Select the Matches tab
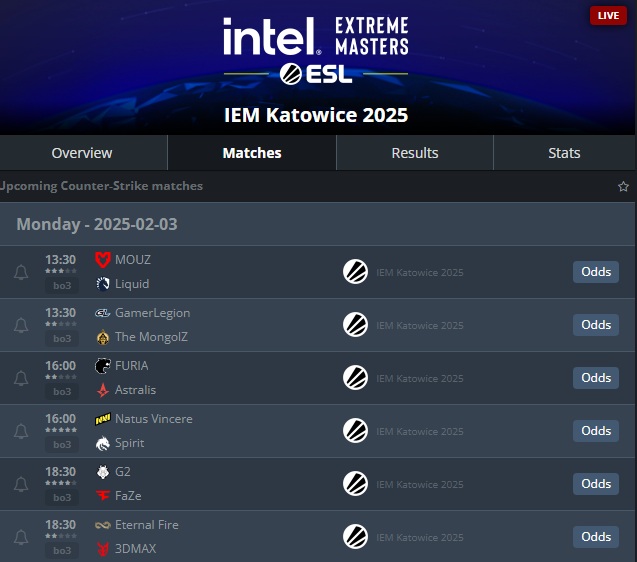The image size is (637, 562). click(x=252, y=153)
